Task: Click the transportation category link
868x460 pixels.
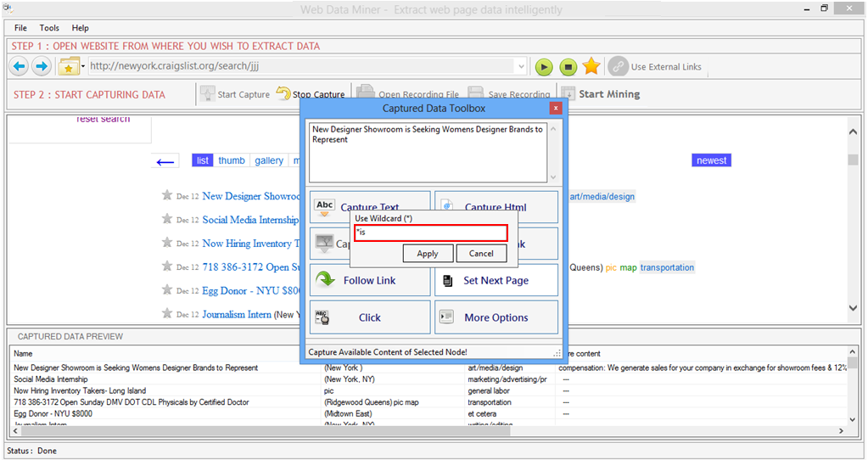Action: [x=667, y=267]
